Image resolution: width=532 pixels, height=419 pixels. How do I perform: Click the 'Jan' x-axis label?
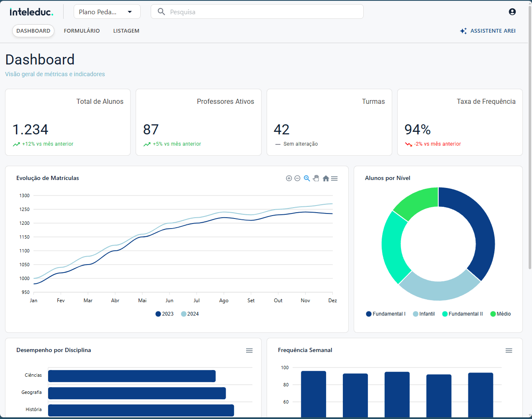point(33,301)
